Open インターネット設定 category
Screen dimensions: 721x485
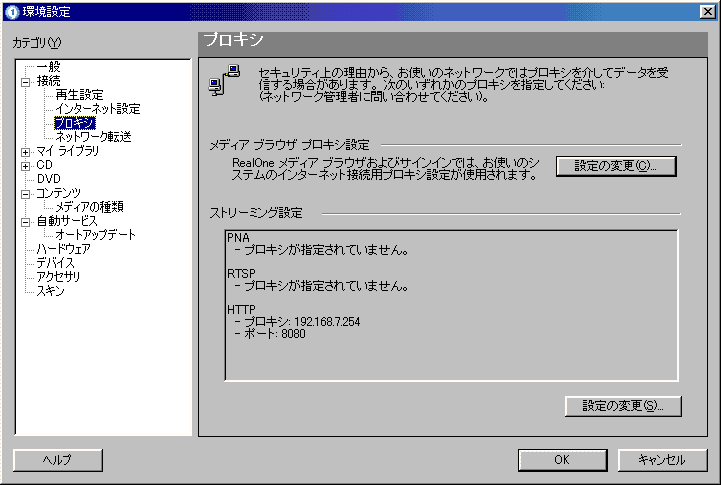(x=97, y=109)
